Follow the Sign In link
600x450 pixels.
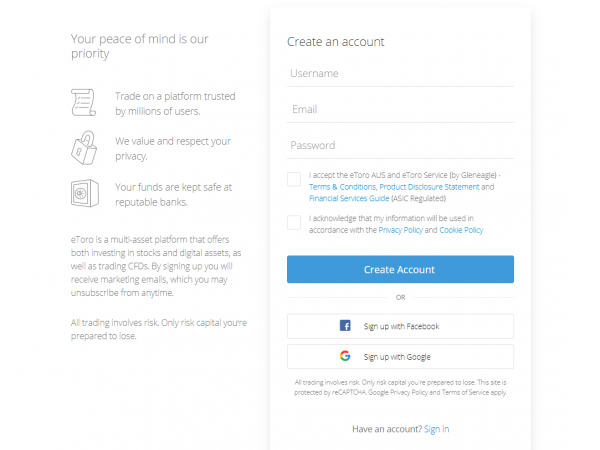click(437, 429)
